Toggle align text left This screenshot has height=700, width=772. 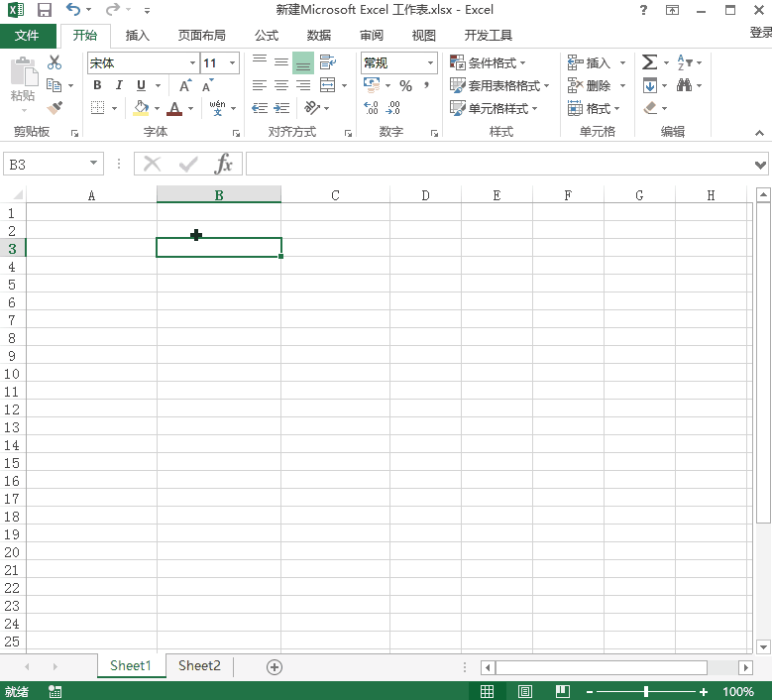click(260, 85)
